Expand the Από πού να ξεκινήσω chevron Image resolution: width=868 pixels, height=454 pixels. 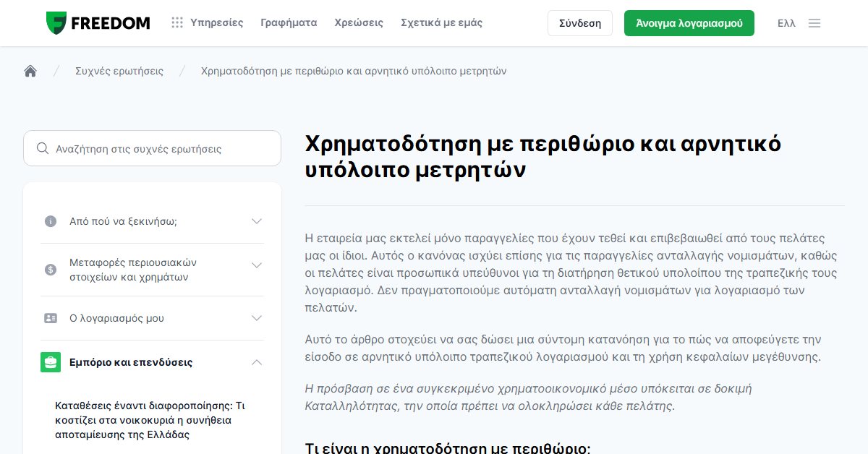click(257, 221)
